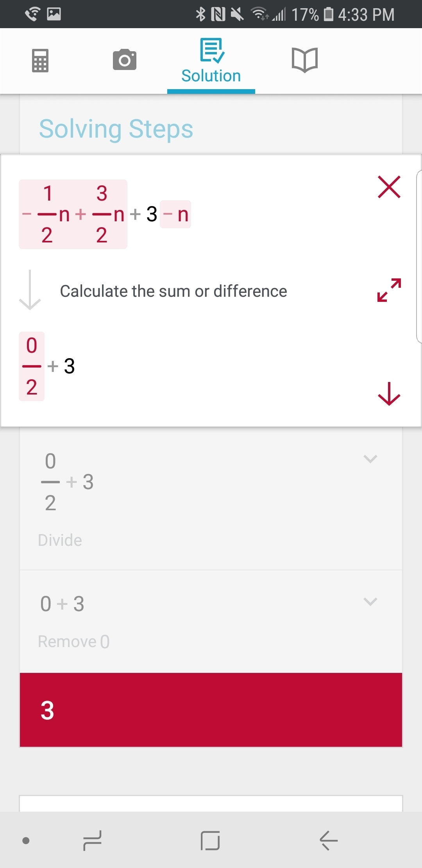Close the expanded solving step
422x868 pixels.
[x=389, y=187]
